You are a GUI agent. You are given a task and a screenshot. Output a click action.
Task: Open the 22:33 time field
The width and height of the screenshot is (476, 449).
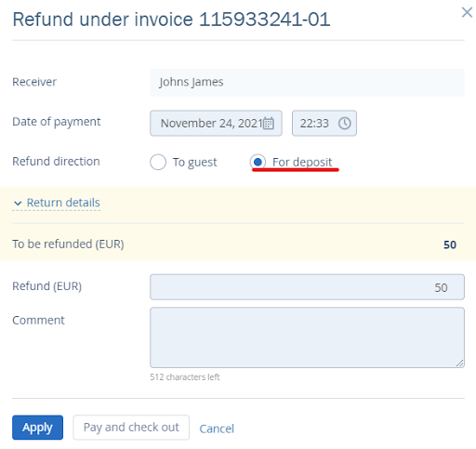pyautogui.click(x=324, y=124)
